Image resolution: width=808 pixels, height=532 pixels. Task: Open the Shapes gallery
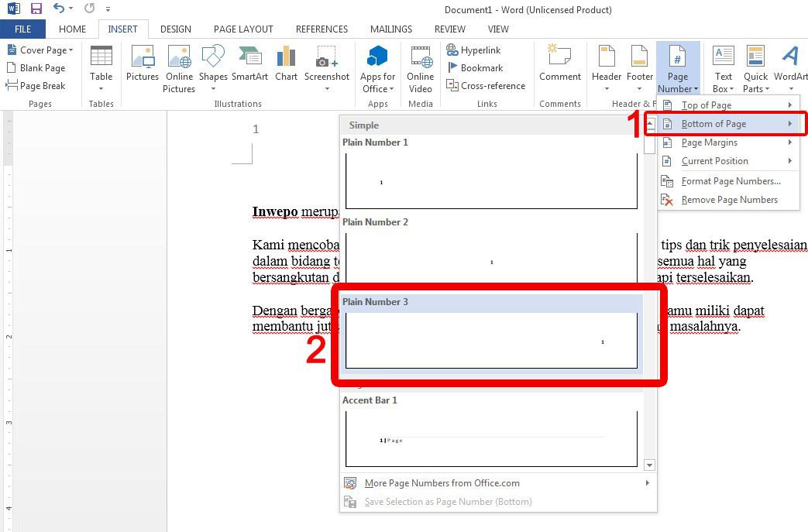pyautogui.click(x=213, y=69)
